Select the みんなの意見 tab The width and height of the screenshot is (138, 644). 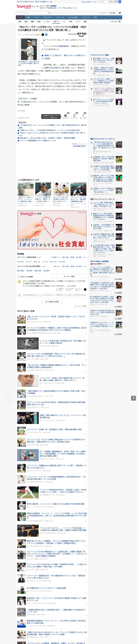[73, 17]
